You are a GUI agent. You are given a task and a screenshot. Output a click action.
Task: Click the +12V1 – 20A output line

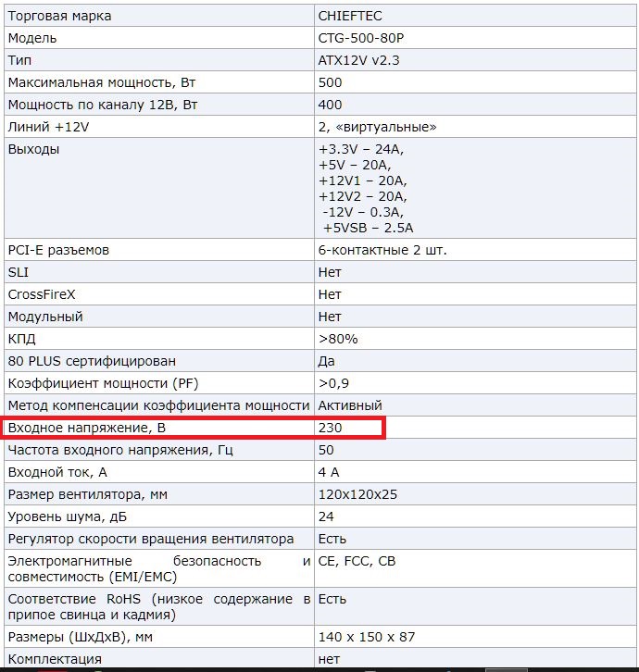pos(362,180)
